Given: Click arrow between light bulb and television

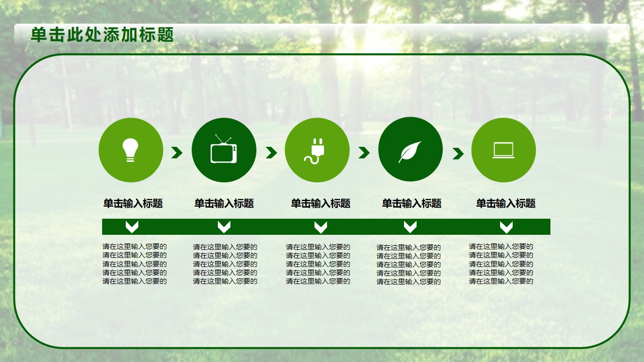Looking at the screenshot, I should [177, 153].
